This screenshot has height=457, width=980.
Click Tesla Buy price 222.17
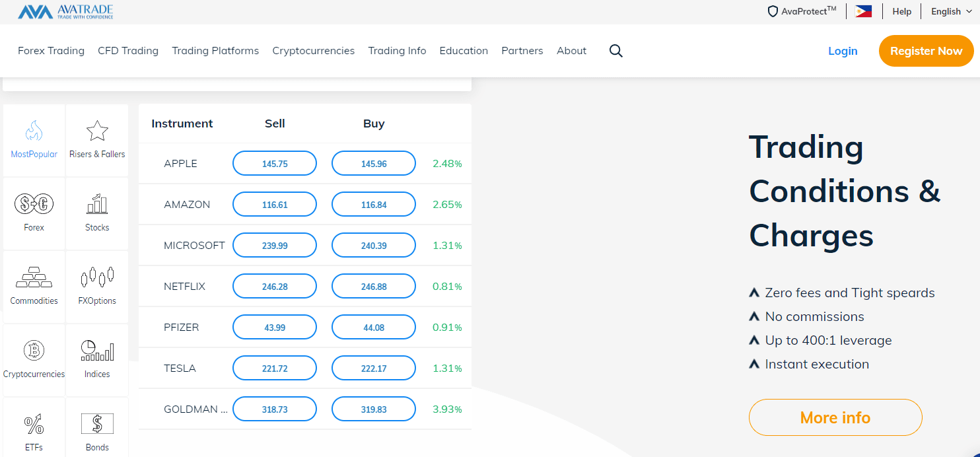pos(374,369)
